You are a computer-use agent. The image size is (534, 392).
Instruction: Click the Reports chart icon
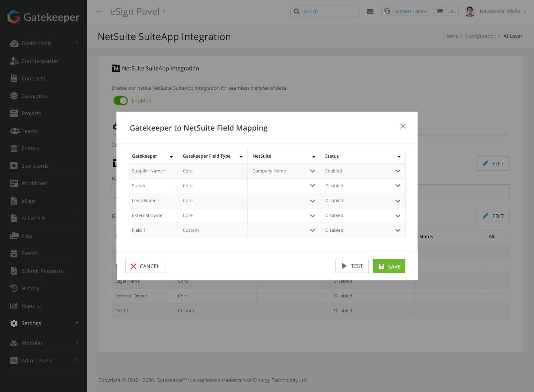pyautogui.click(x=14, y=306)
